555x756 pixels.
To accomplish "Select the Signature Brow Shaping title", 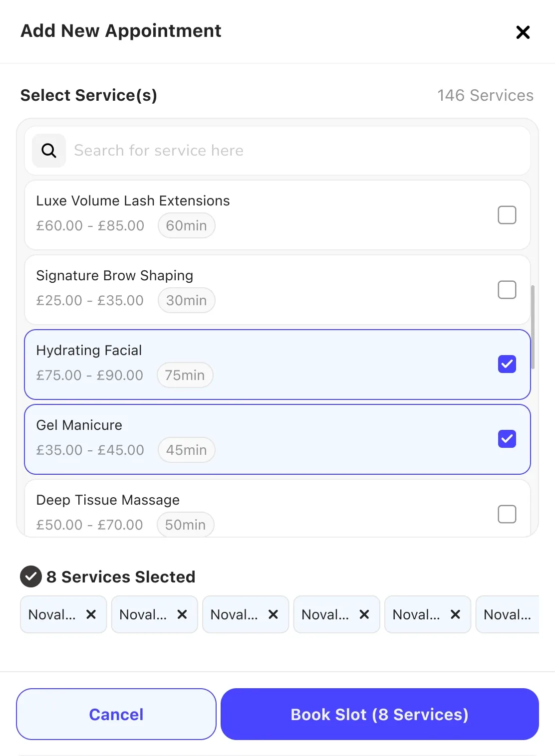I will pyautogui.click(x=114, y=276).
